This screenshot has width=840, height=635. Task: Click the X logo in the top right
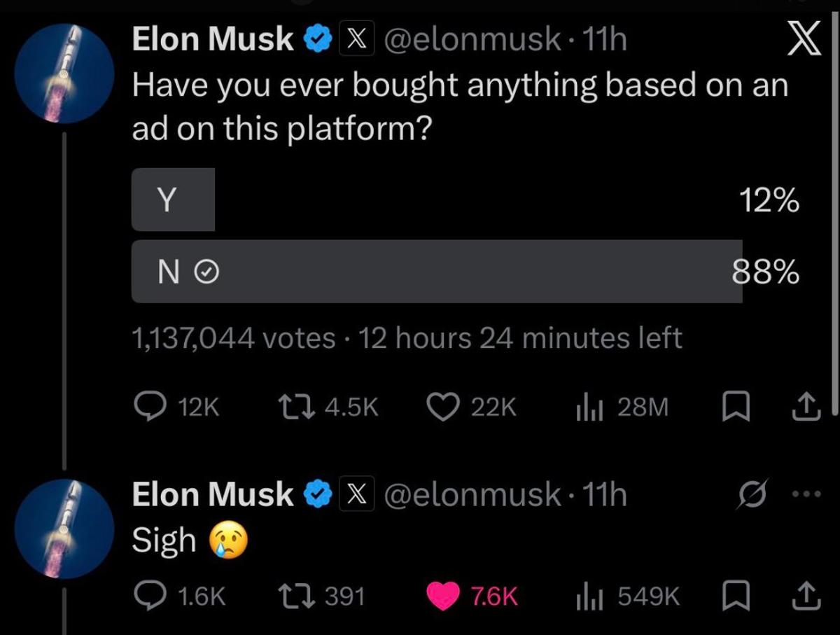[804, 39]
